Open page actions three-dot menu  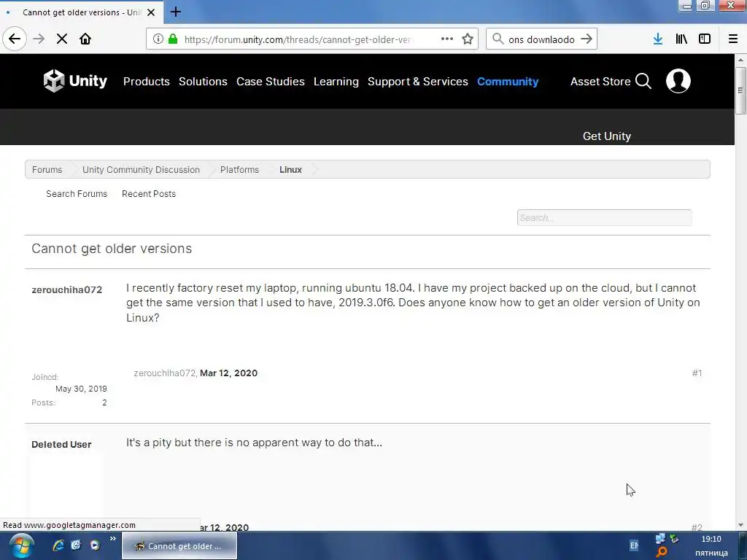click(447, 39)
